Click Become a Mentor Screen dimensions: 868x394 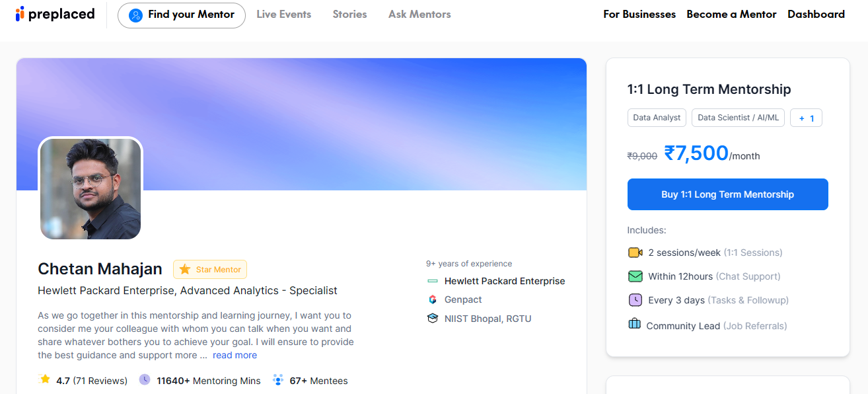coord(731,14)
